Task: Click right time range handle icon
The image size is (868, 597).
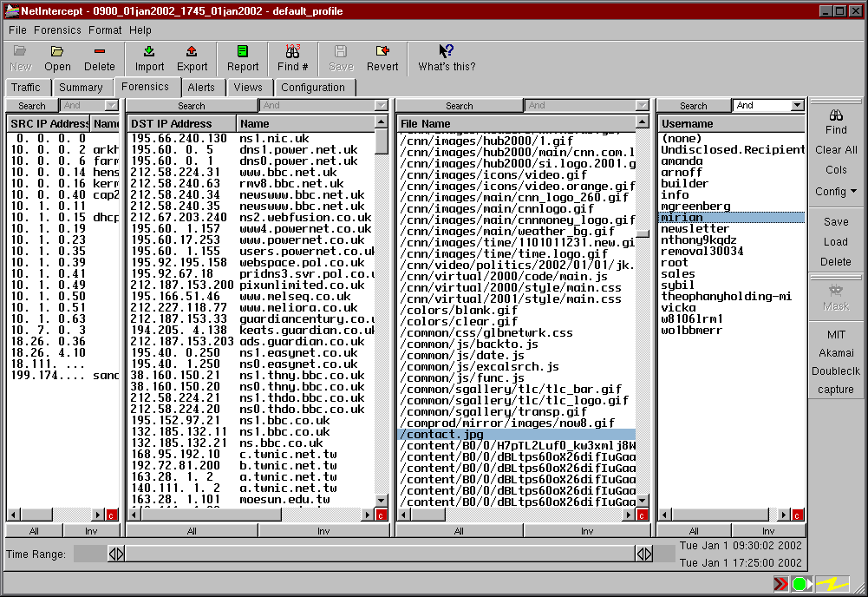Action: tap(643, 554)
